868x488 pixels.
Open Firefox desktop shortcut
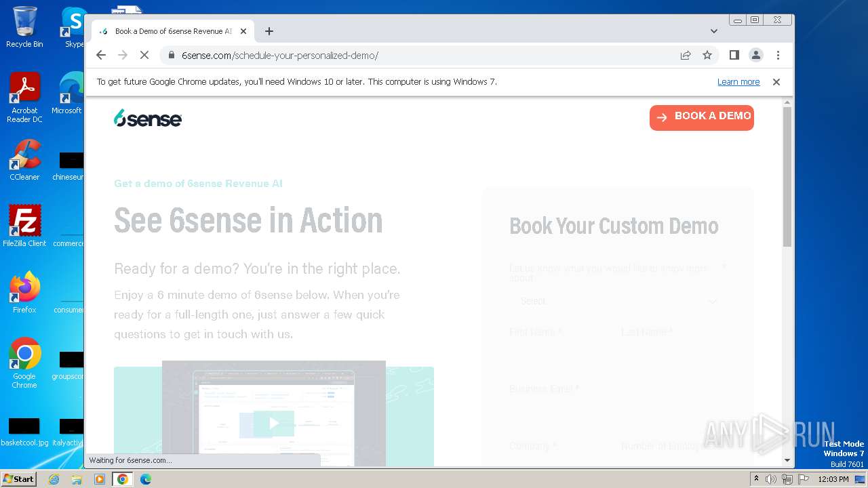pos(24,292)
